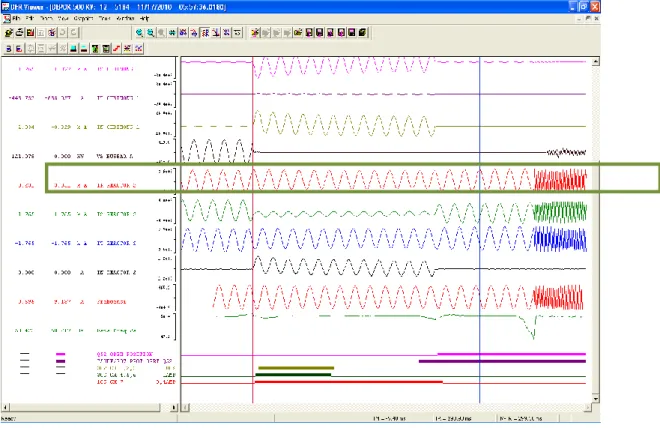660x428 pixels.
Task: Open the Help menu at end of menu bar
Action: [145, 19]
